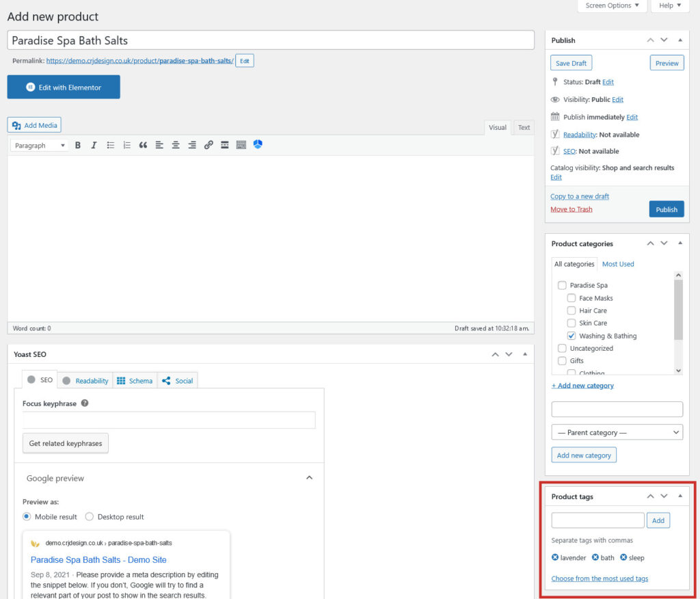Viewport: 700px width, 599px height.
Task: Check the Face Masks category
Action: click(x=571, y=298)
